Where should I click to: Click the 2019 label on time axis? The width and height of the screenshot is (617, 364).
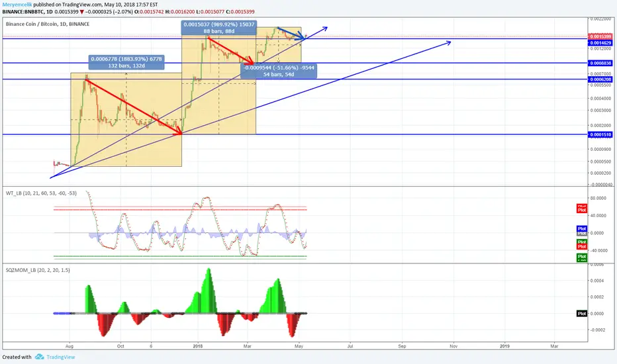tap(504, 346)
